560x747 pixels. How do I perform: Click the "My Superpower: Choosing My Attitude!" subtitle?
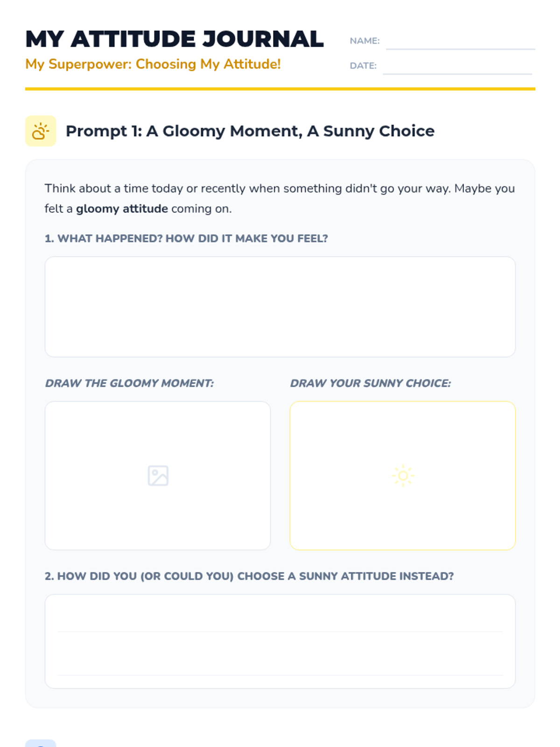pyautogui.click(x=153, y=64)
